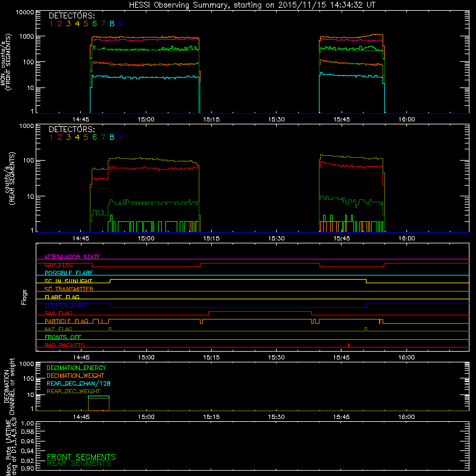Click the 0.96 tick on livetime axis

pyautogui.click(x=27, y=441)
